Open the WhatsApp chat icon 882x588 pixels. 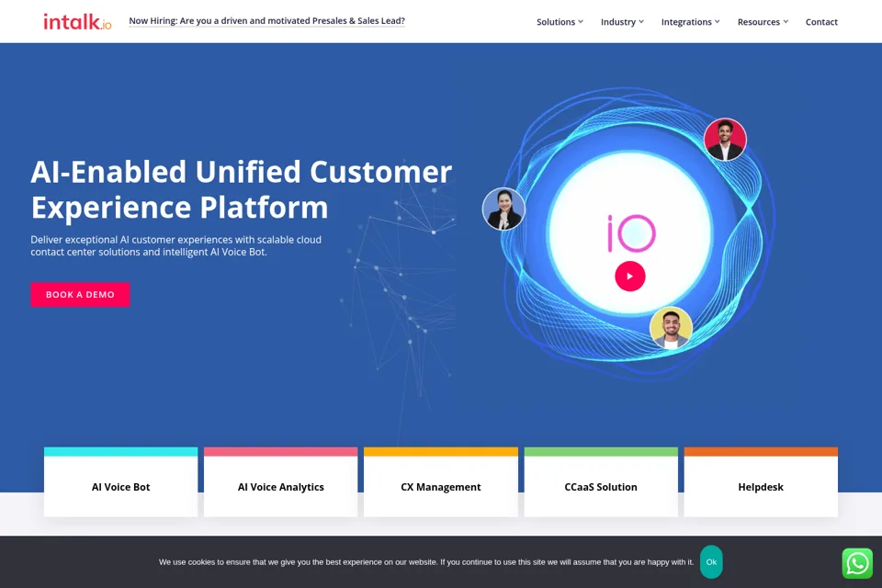click(x=857, y=563)
